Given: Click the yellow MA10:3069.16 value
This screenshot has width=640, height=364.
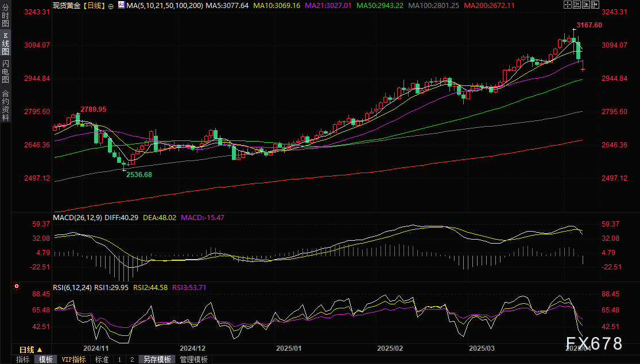Looking at the screenshot, I should (x=277, y=6).
